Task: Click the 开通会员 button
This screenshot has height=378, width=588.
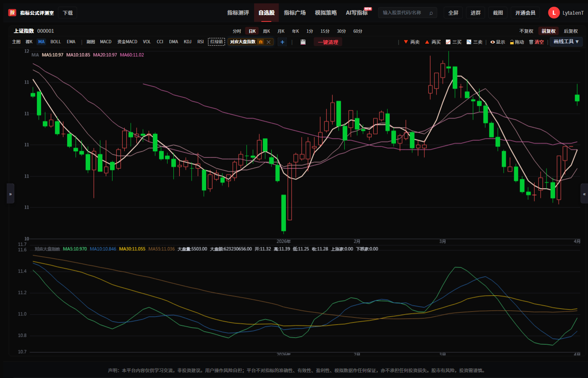Action: coord(525,13)
